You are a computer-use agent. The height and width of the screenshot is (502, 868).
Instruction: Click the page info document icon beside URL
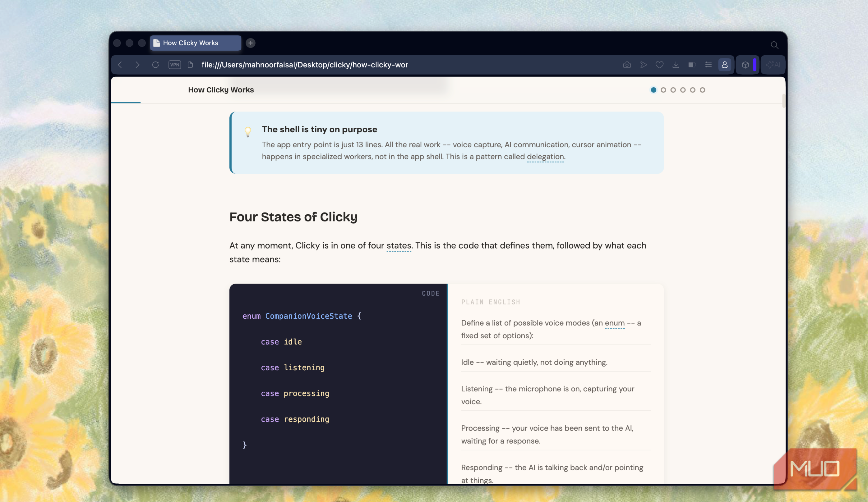pos(190,65)
